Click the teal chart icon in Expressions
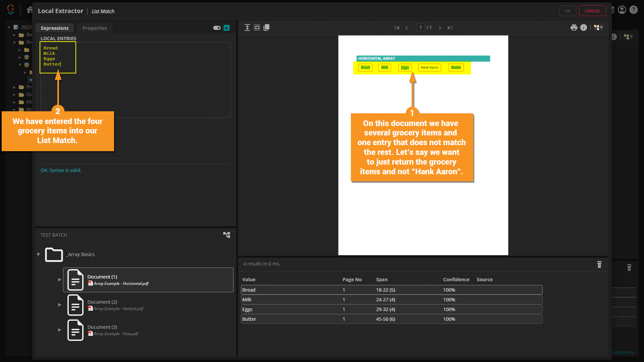 coord(227,28)
